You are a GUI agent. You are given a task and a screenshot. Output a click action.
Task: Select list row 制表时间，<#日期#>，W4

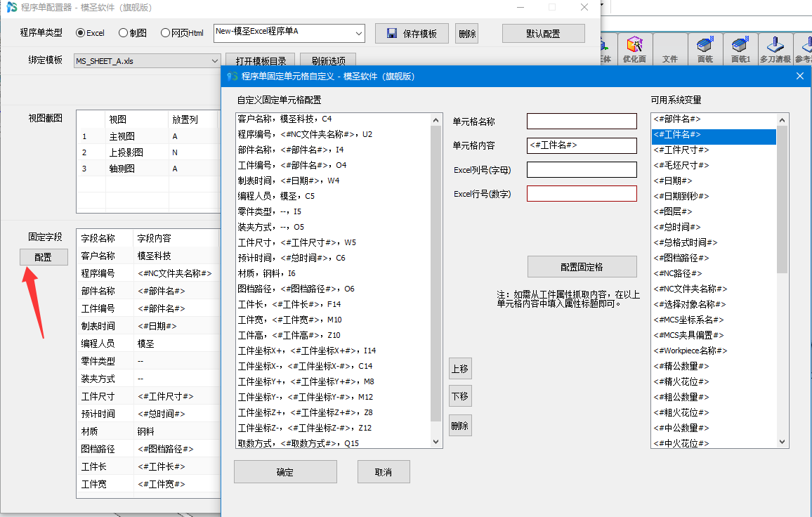pyautogui.click(x=333, y=181)
